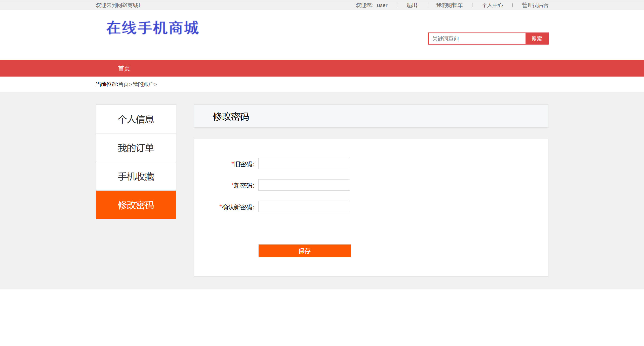Open 我的订单 in the sidebar
This screenshot has height=346, width=644.
(136, 148)
